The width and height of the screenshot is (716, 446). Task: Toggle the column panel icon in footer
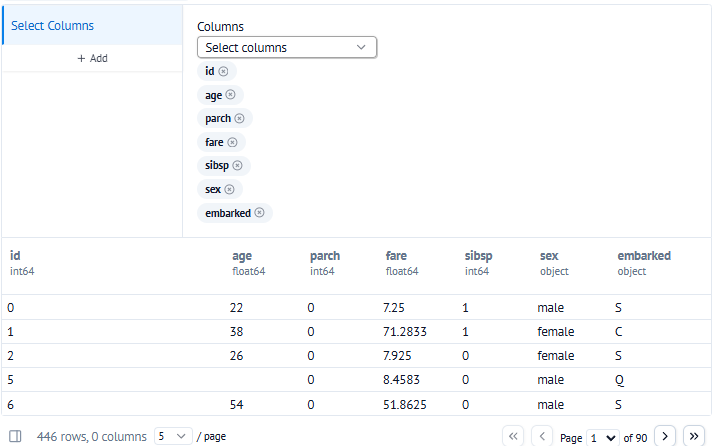15,436
